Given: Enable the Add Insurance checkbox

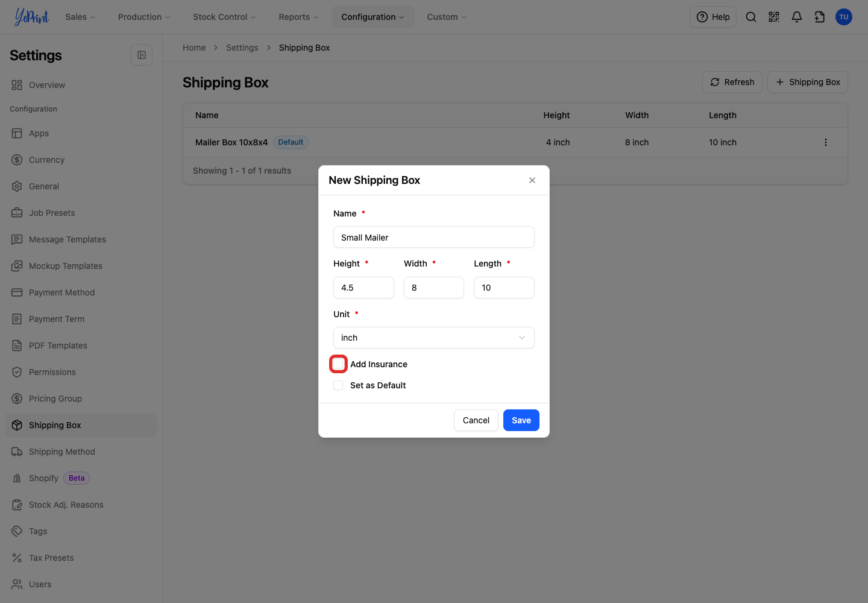Looking at the screenshot, I should tap(338, 364).
